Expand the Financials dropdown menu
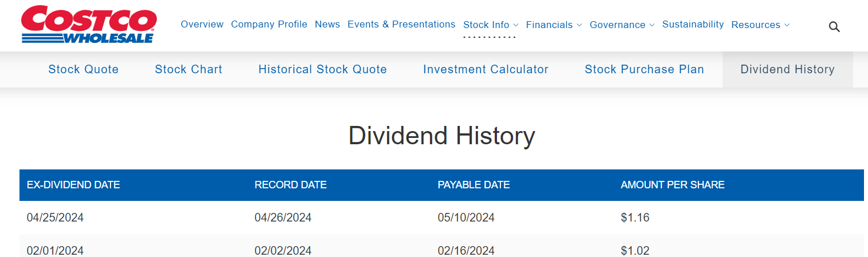868x257 pixels. click(x=554, y=25)
